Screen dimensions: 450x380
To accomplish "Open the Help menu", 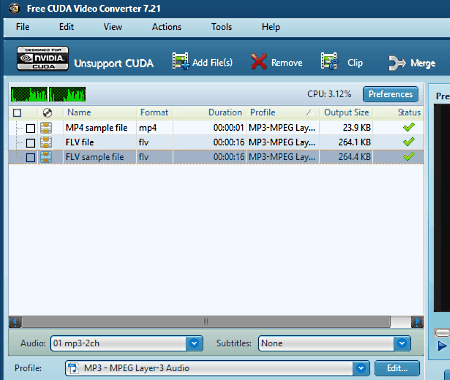I will [x=271, y=27].
